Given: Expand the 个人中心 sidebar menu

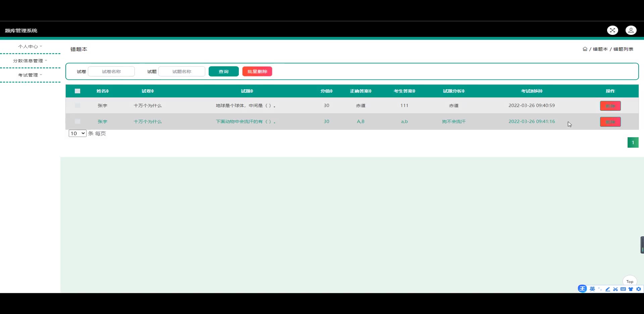Looking at the screenshot, I should click(30, 46).
